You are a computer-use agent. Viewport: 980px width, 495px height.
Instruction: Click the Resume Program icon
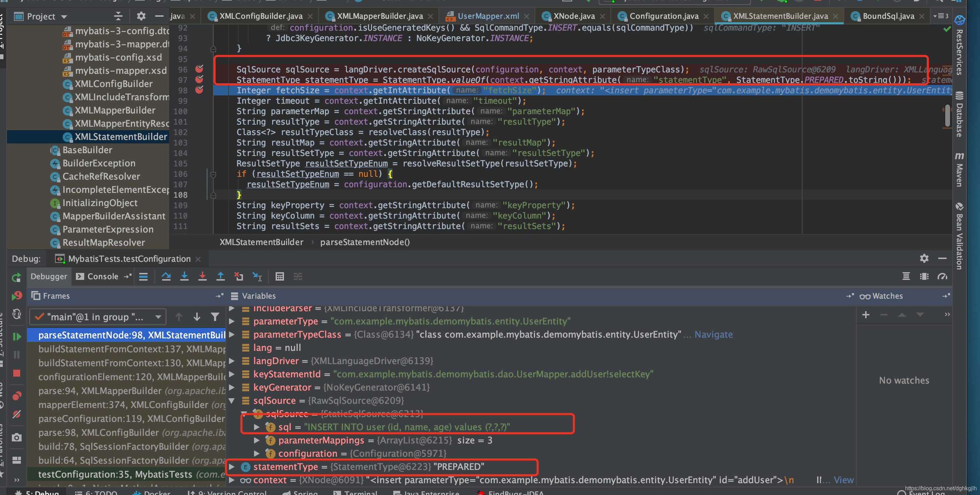(x=16, y=336)
